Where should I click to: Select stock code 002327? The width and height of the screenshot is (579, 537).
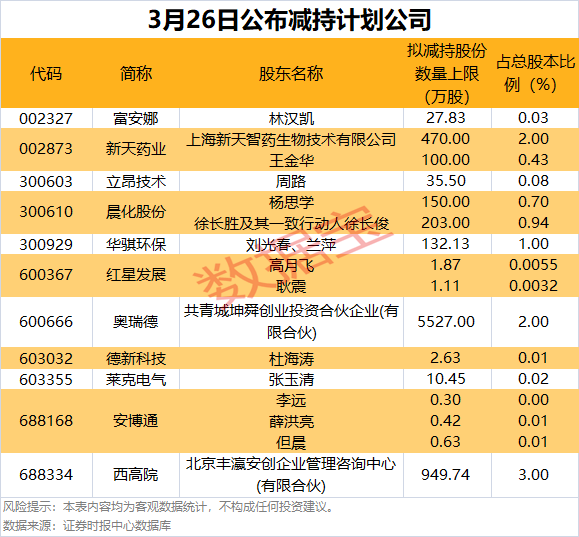point(46,119)
